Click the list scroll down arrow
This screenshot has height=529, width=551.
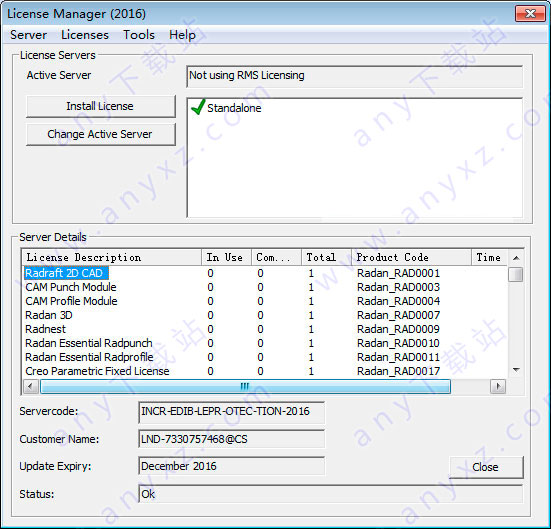coord(516,370)
